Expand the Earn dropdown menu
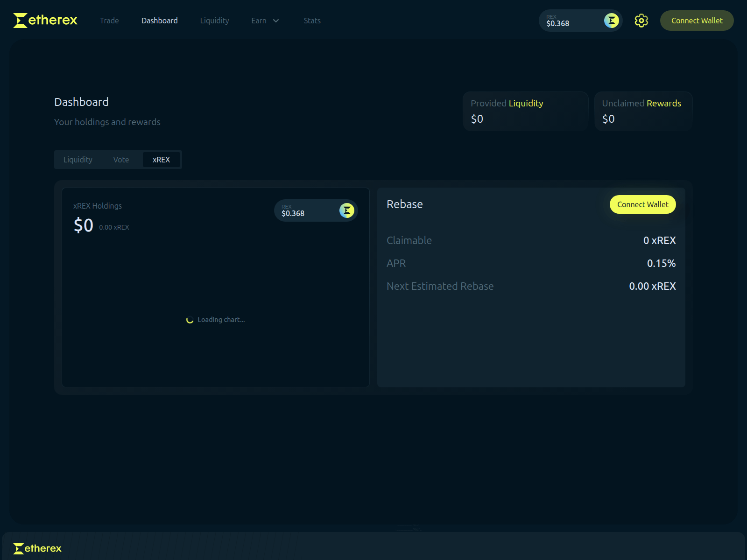The image size is (747, 560). point(265,21)
